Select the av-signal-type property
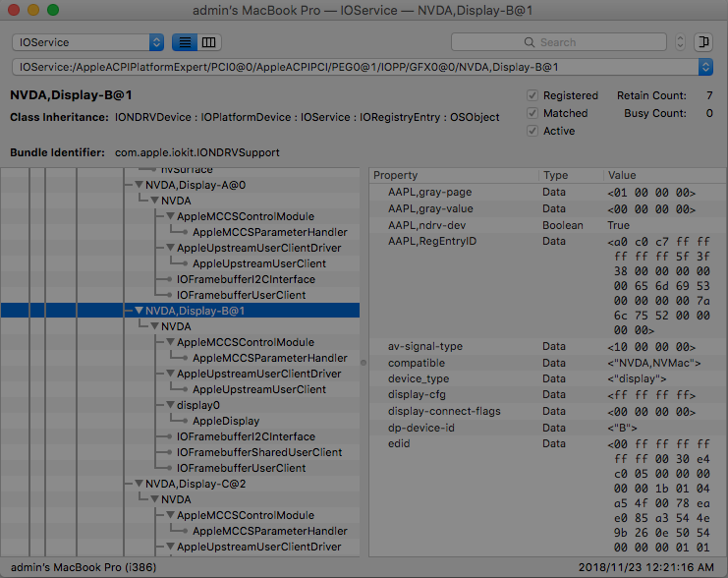This screenshot has width=728, height=578. 548,347
